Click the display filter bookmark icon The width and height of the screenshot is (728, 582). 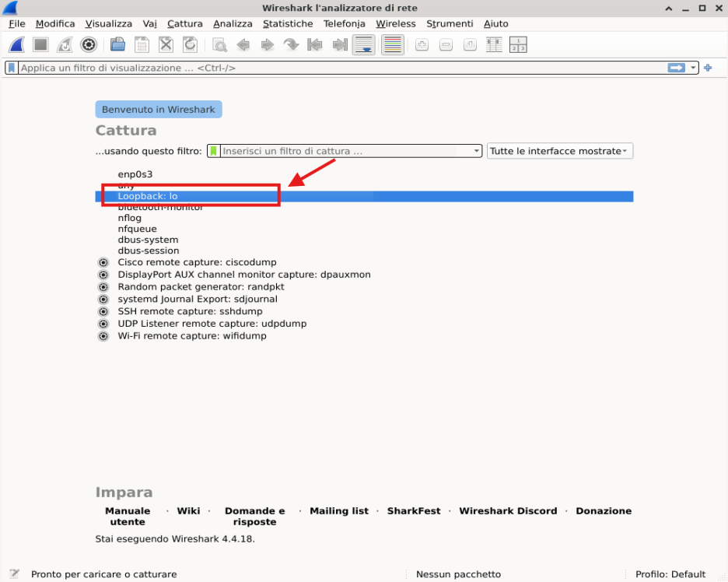click(x=12, y=68)
